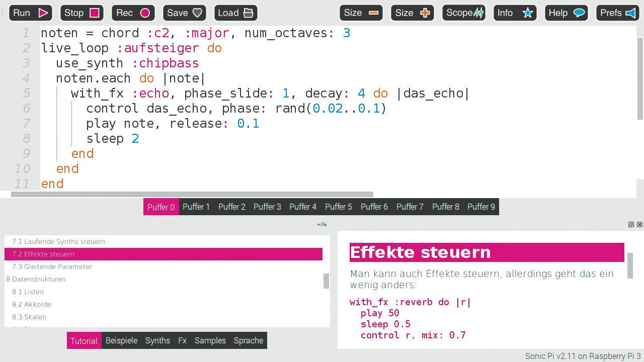The width and height of the screenshot is (644, 362).
Task: Select the Puffer 9 buffer tab
Action: tap(481, 207)
